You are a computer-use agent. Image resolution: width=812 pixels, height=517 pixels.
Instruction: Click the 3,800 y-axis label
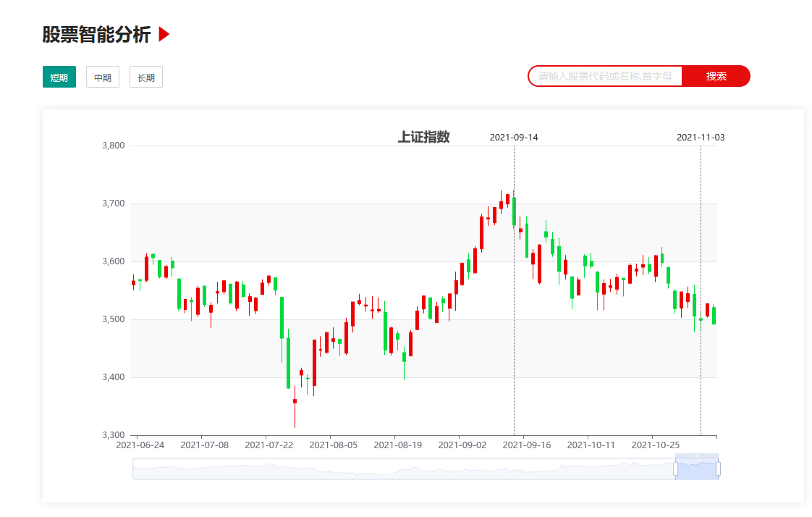click(x=114, y=146)
